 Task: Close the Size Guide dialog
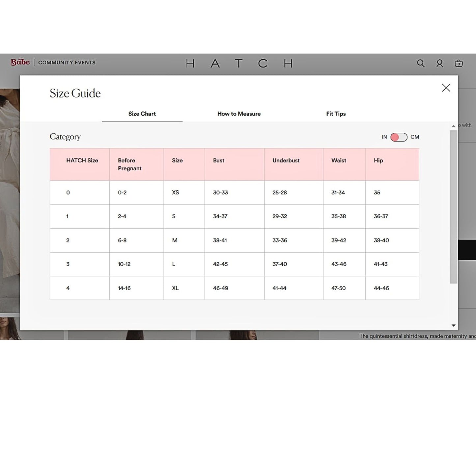(x=446, y=88)
